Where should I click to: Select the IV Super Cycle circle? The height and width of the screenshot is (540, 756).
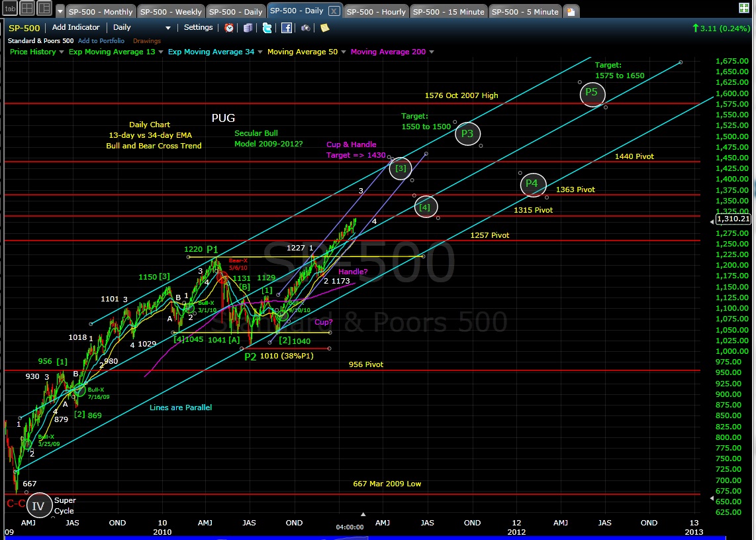[x=38, y=506]
